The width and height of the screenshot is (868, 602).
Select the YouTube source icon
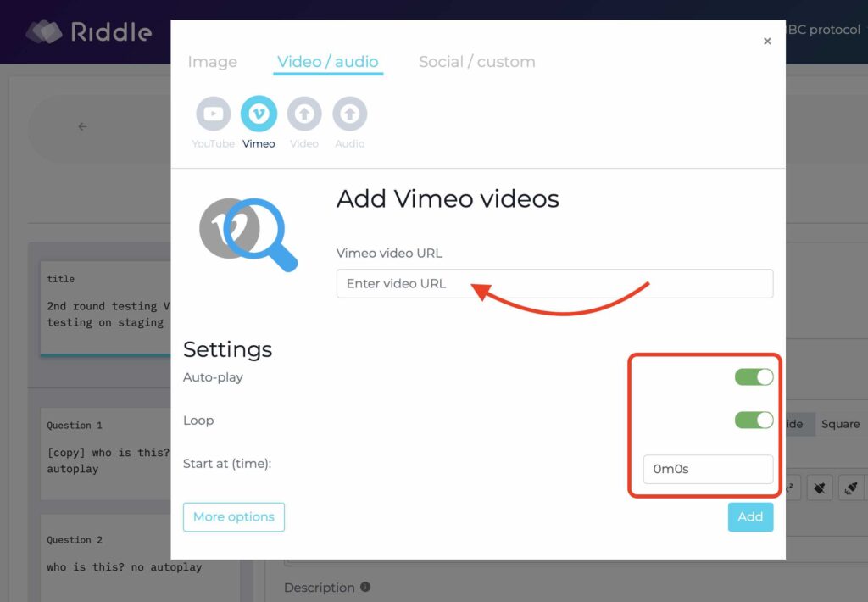(213, 114)
